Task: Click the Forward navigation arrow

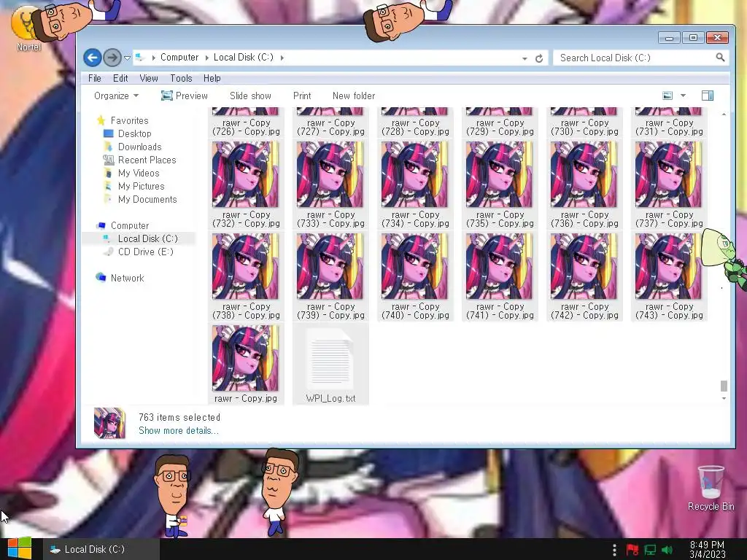Action: pos(112,58)
